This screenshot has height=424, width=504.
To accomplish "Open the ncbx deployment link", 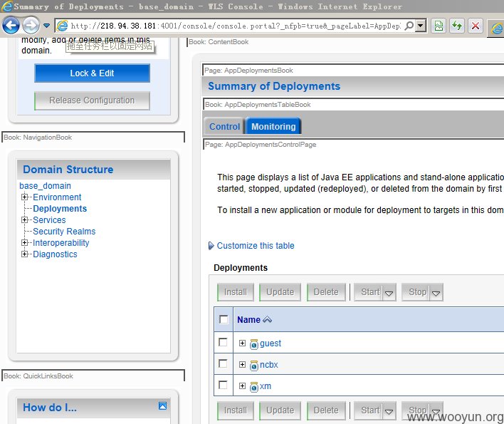I will click(268, 364).
